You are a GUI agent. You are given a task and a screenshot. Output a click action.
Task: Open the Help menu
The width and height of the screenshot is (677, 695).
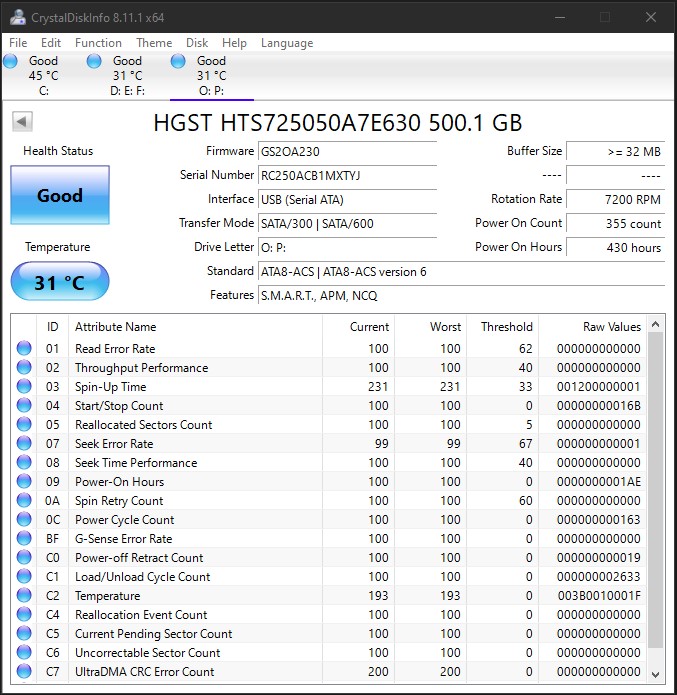(234, 43)
